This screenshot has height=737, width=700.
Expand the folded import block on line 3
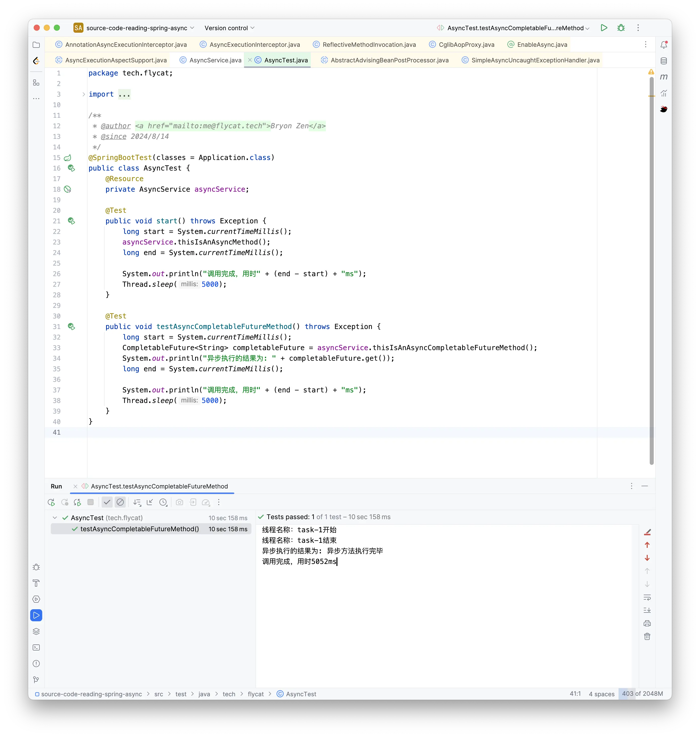coord(83,95)
